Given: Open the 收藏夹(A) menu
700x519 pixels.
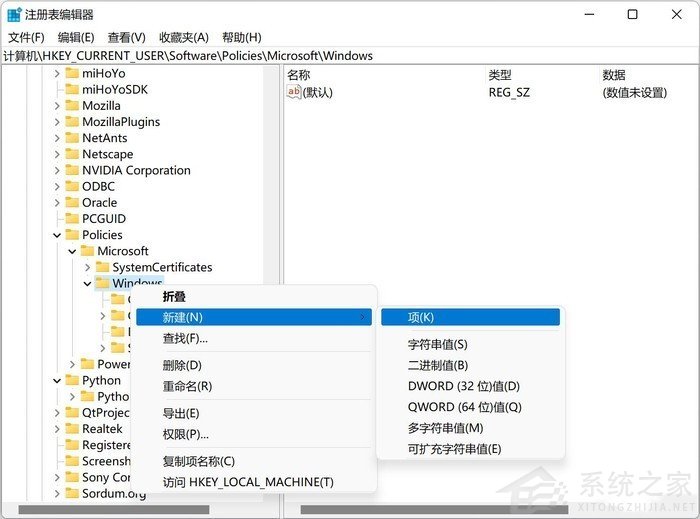Looking at the screenshot, I should click(x=184, y=37).
